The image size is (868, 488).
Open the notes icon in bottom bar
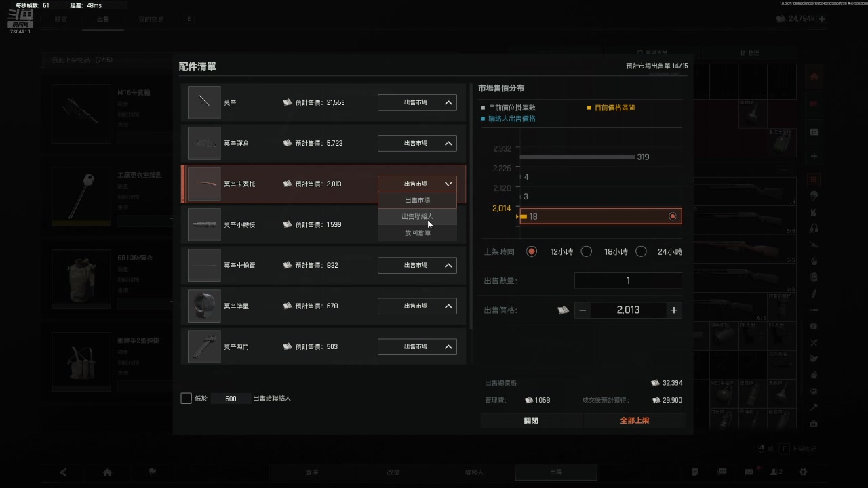tap(695, 472)
